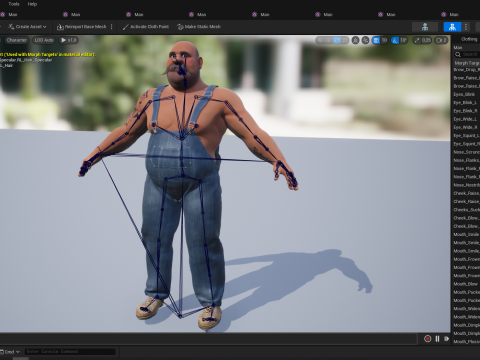Image resolution: width=480 pixels, height=360 pixels.
Task: Open Reimport Base Mesh options dots
Action: coord(111,27)
